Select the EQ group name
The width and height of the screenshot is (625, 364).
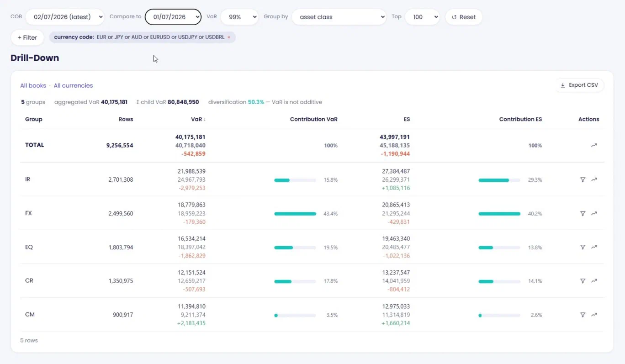(x=29, y=247)
